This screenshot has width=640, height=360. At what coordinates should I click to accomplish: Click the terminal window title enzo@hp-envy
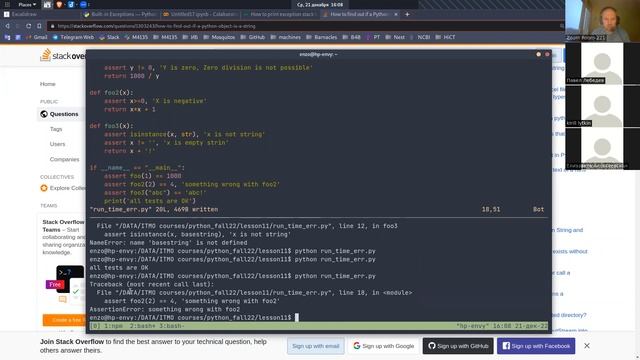click(x=318, y=54)
